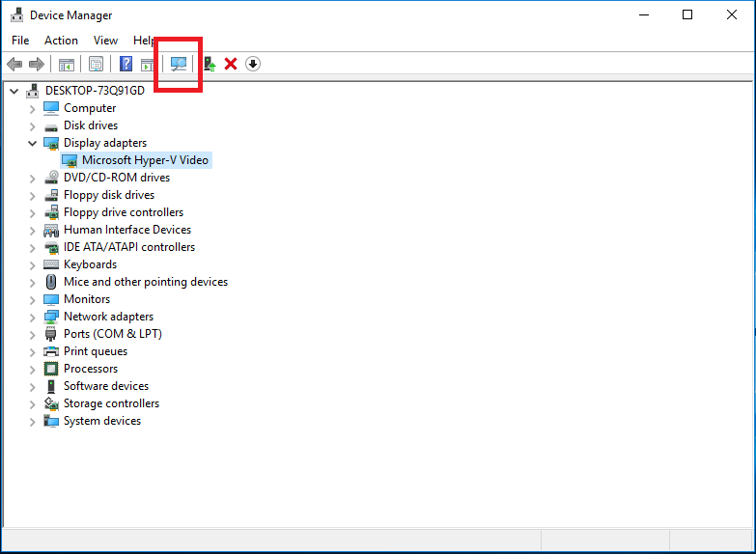Click the Disable device down-arrow icon
This screenshot has height=554, width=756.
(253, 64)
